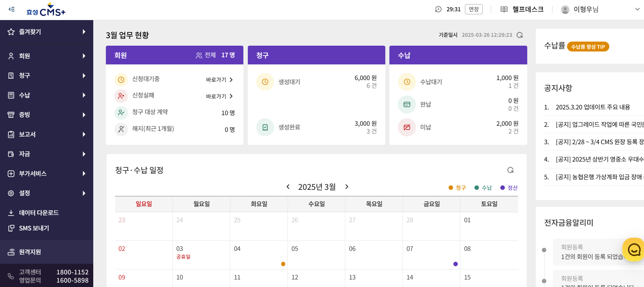Open the 즐겨찾기 favorites menu
Image resolution: width=644 pixels, height=287 pixels.
(x=47, y=32)
